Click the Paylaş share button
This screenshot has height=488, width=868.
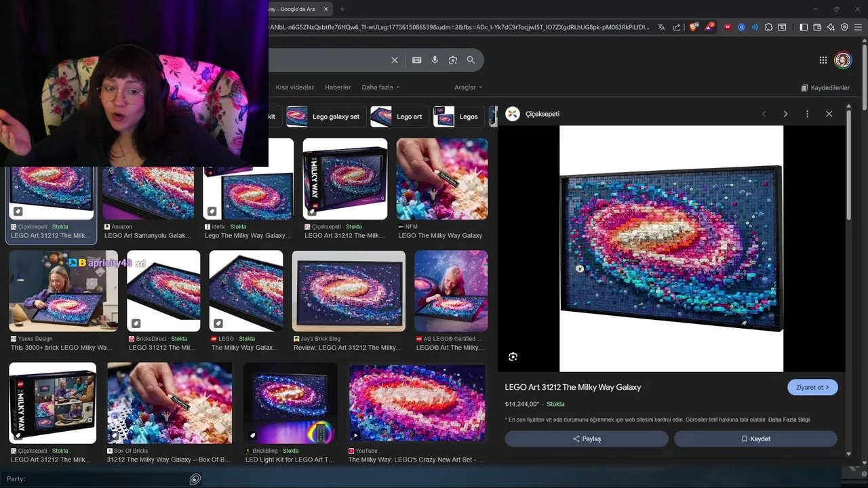(587, 439)
